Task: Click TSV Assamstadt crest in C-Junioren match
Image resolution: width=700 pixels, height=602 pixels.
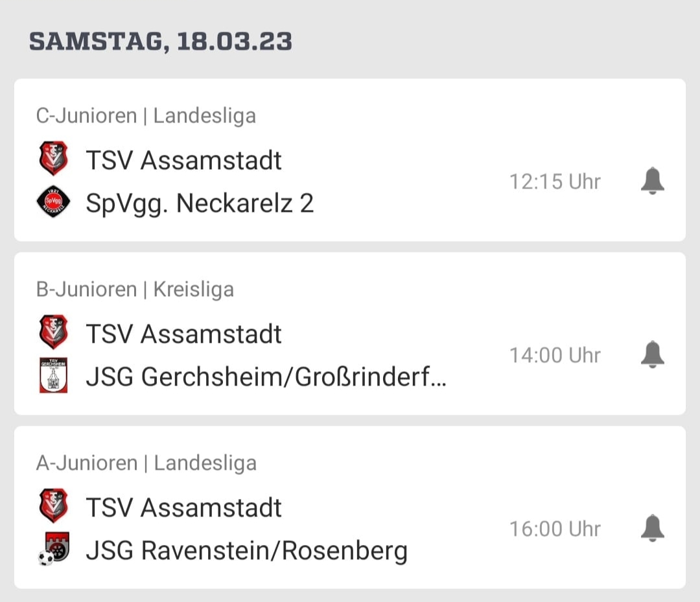Action: [x=53, y=159]
